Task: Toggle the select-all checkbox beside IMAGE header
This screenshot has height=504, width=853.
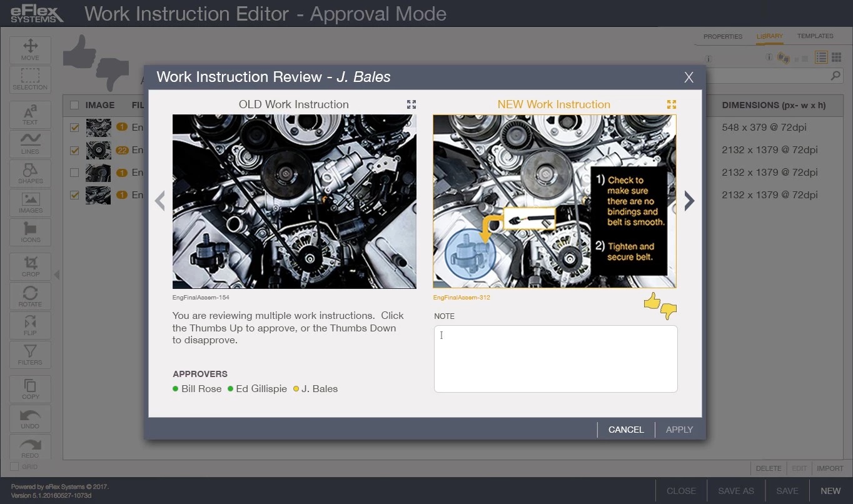Action: point(74,105)
